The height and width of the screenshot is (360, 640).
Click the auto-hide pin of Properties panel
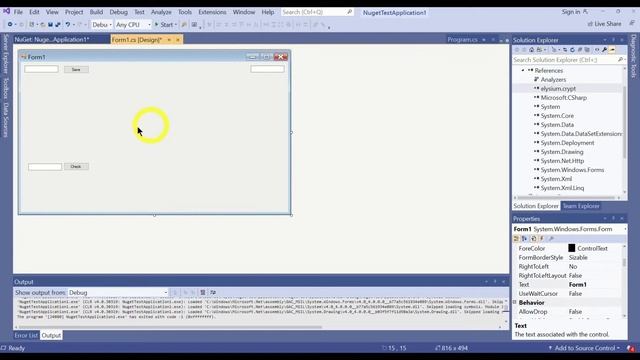(613, 218)
